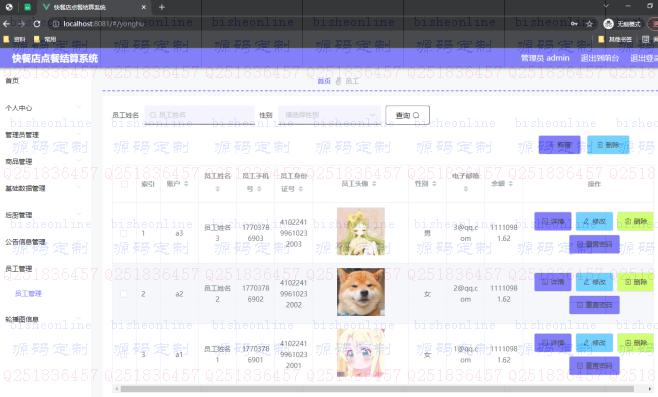Screen dimensions: 658x397
Task: Click the site info icon before localhost URL
Action: tap(55, 24)
